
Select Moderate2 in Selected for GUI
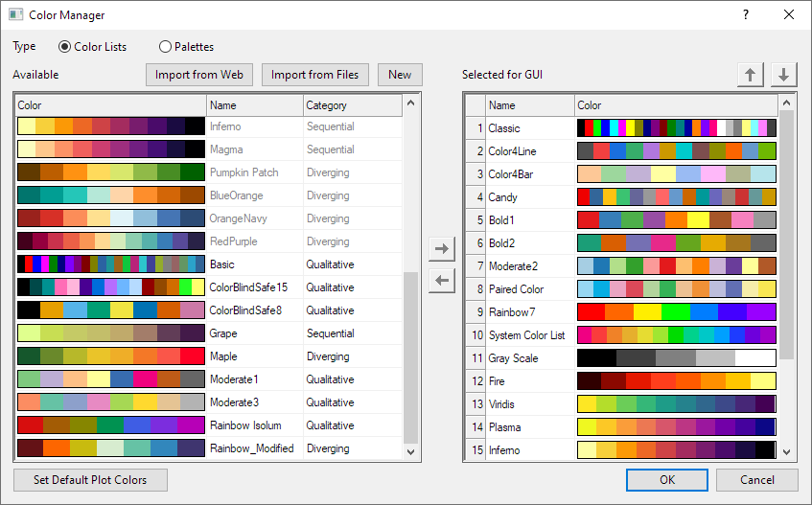point(513,266)
